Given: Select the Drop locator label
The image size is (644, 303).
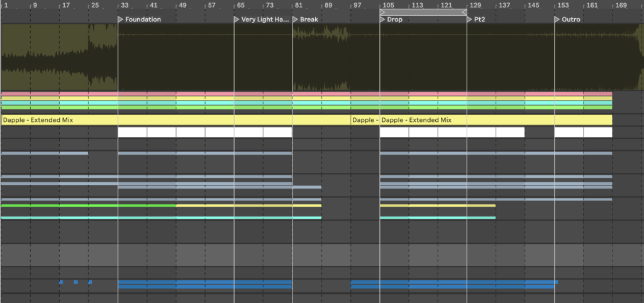Looking at the screenshot, I should pos(395,19).
